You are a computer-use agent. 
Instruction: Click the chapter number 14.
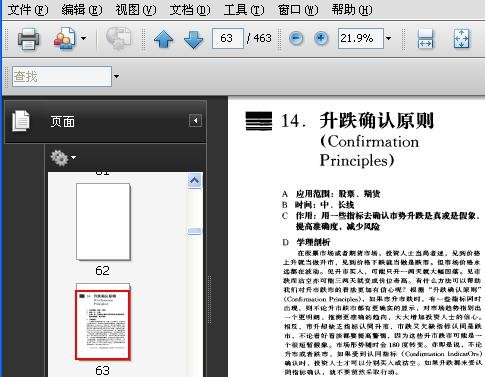(x=293, y=121)
